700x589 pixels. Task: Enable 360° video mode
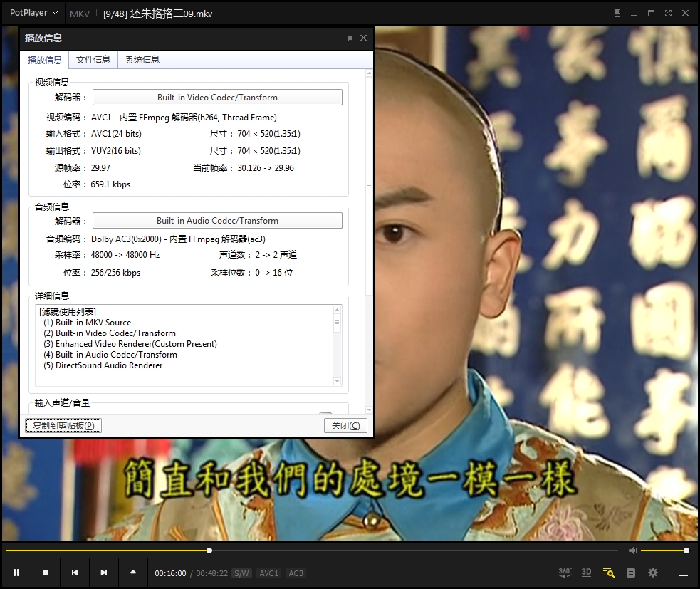click(x=565, y=573)
